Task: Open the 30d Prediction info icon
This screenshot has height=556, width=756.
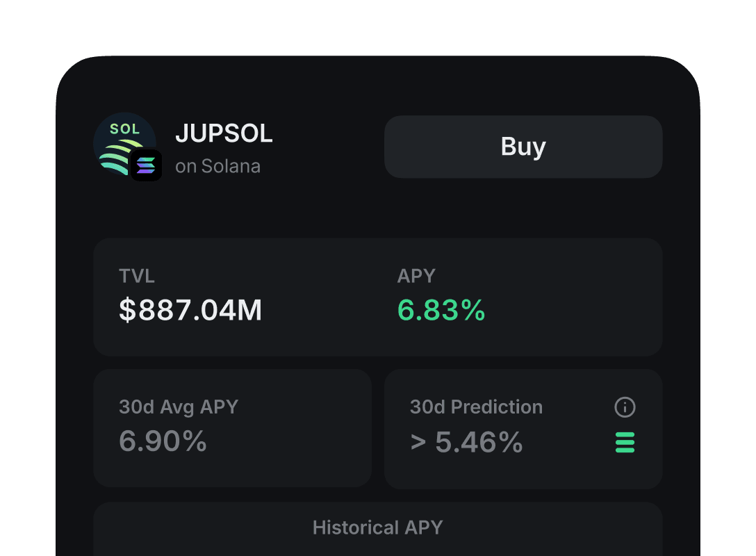Action: 625,407
